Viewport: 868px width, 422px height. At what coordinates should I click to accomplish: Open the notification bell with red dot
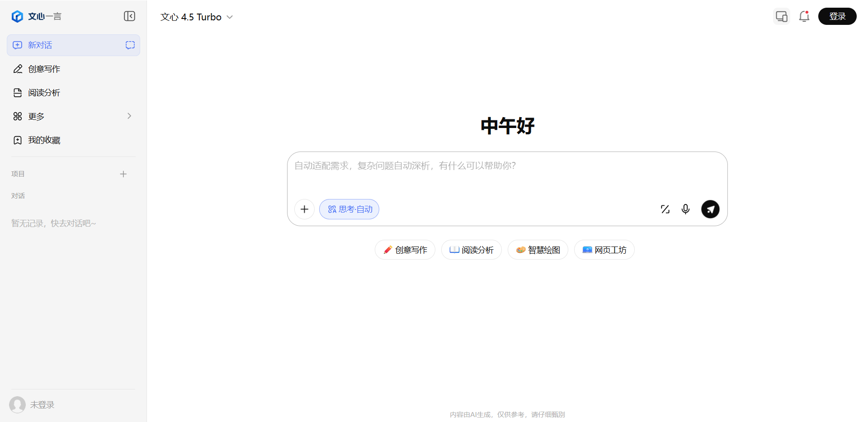point(804,16)
